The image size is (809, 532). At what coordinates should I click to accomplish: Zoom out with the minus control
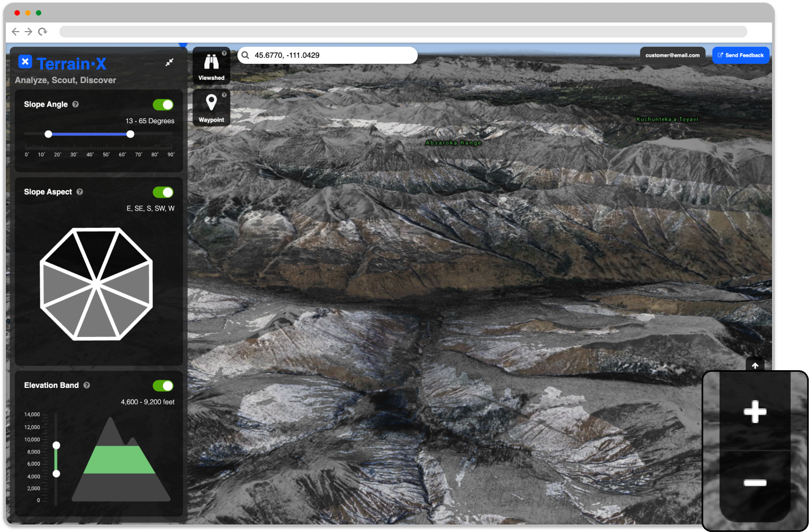tap(755, 482)
